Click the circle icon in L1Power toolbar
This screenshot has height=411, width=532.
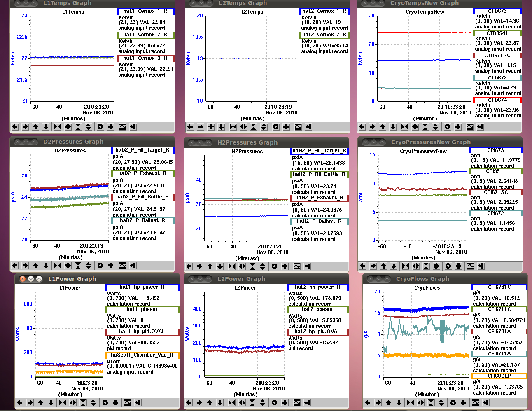click(x=105, y=402)
